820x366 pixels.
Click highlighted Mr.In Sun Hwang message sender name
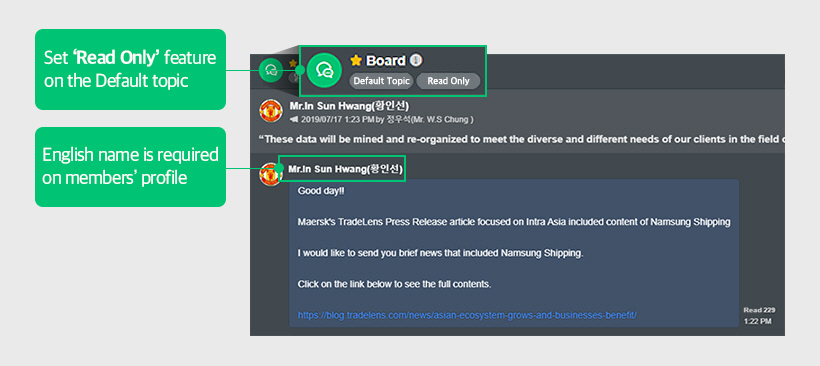pyautogui.click(x=346, y=169)
